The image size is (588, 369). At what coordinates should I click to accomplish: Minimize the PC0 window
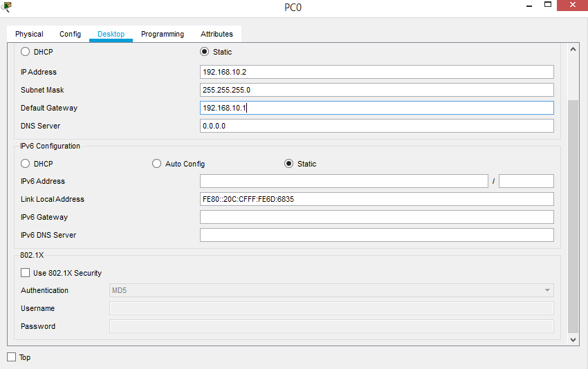(529, 6)
